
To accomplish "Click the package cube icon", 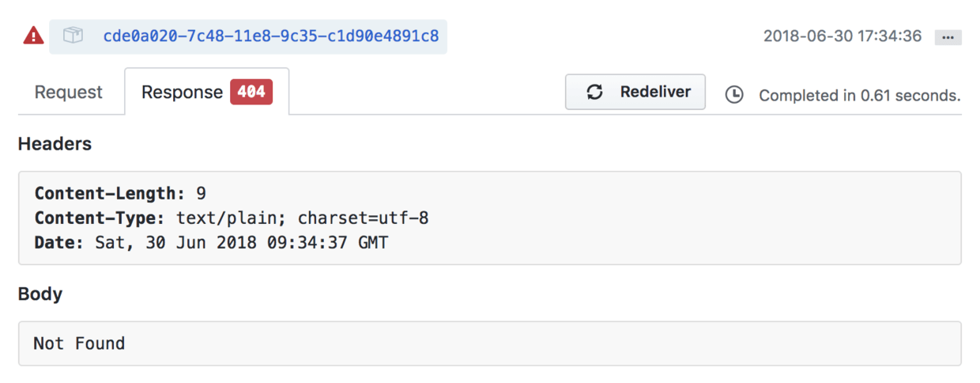I will pyautogui.click(x=73, y=36).
